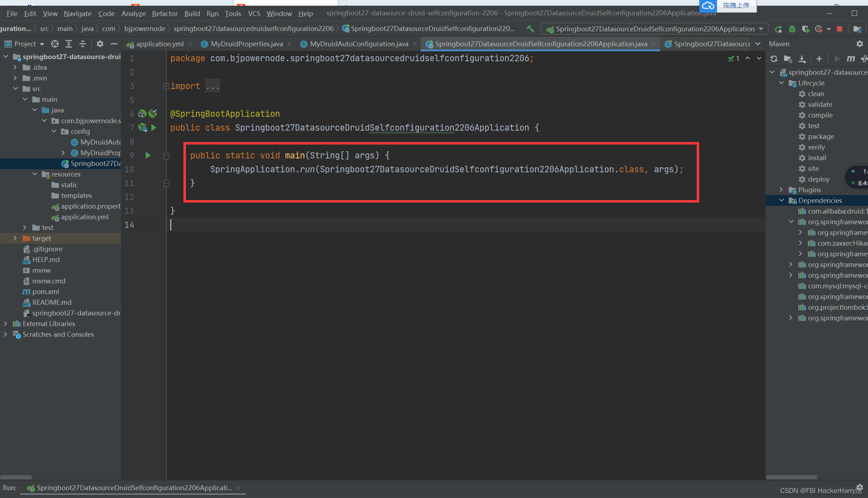868x498 pixels.
Task: Add Maven project plus icon
Action: (819, 59)
